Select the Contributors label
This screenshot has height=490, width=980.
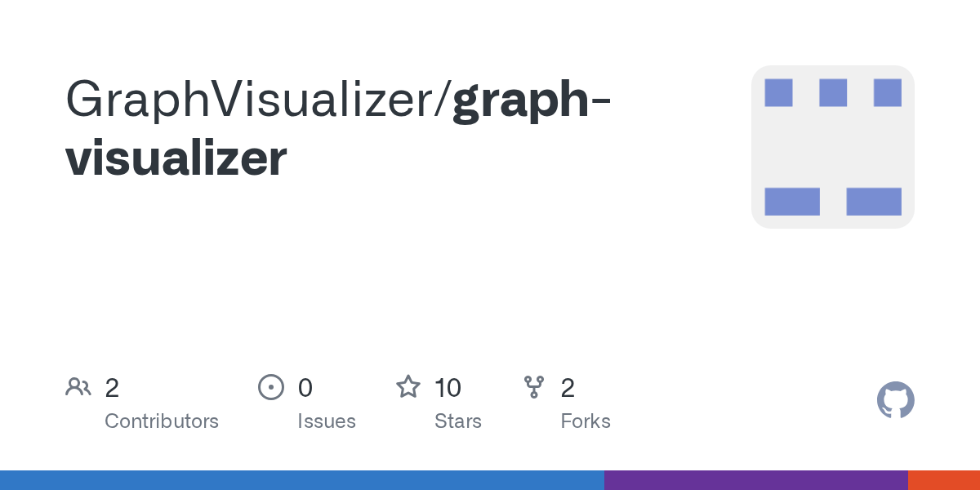162,421
